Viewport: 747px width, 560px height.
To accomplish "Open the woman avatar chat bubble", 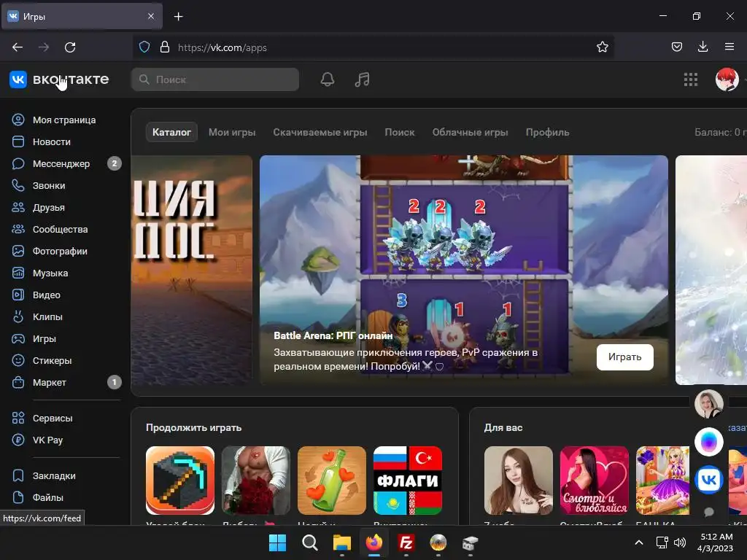I will [x=709, y=404].
